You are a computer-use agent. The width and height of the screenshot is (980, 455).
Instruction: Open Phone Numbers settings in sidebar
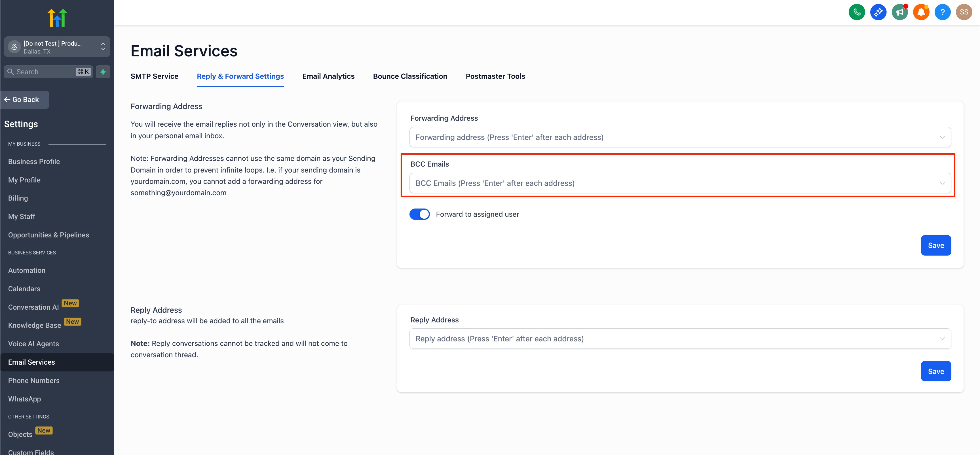point(34,380)
